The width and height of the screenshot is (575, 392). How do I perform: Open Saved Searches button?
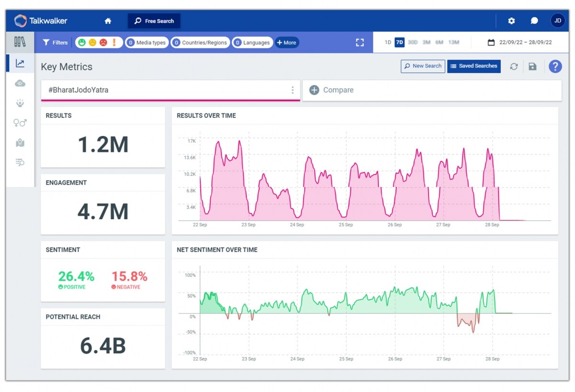click(473, 66)
